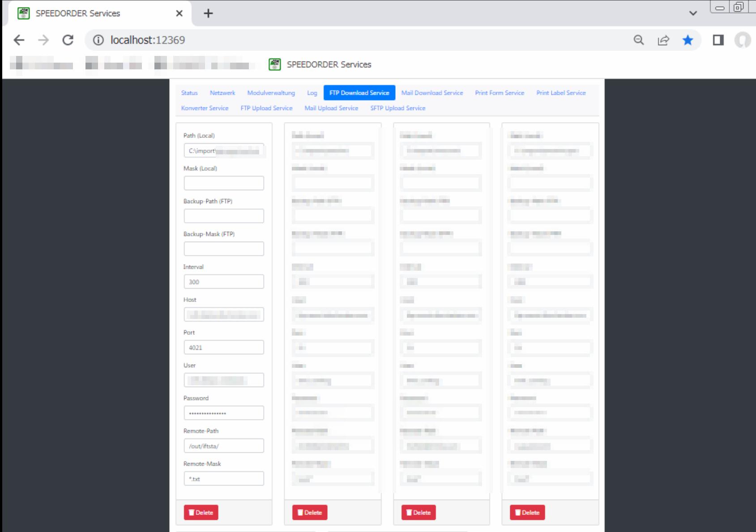Click the browser reload icon
Screen dimensions: 756x532
pos(68,40)
